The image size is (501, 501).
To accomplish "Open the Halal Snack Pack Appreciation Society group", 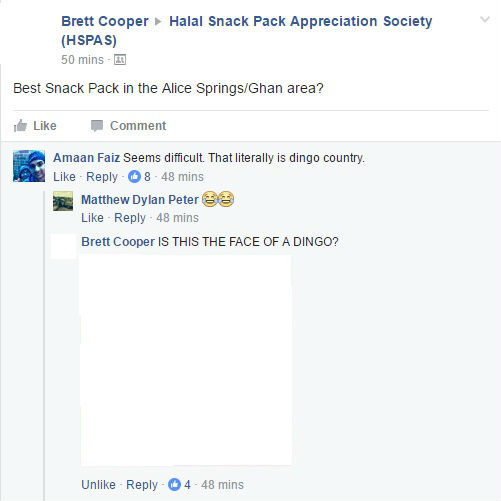I will [x=247, y=30].
